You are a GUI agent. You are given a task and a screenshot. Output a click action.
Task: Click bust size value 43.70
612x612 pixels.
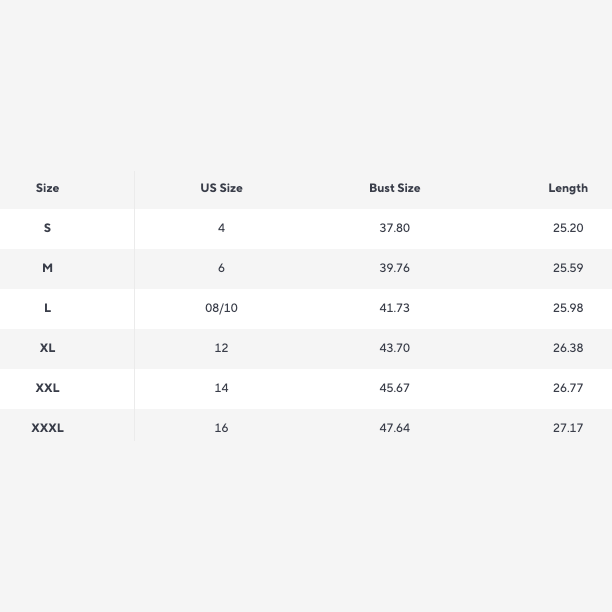[395, 348]
